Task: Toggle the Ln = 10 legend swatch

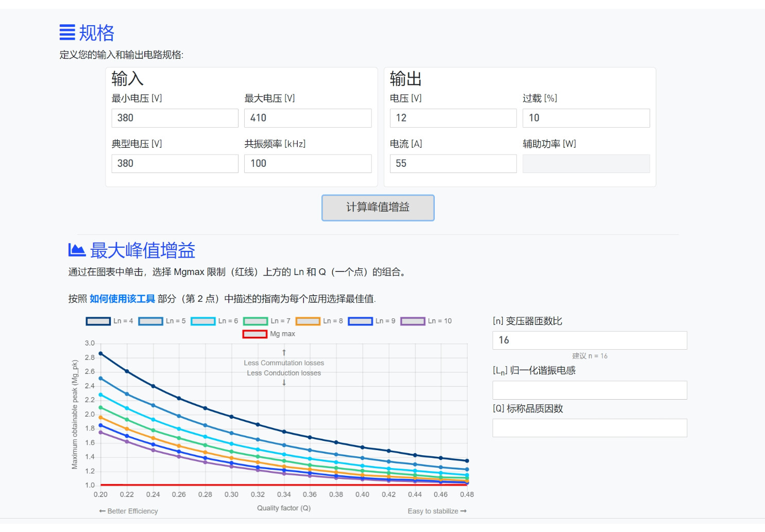Action: click(x=413, y=321)
